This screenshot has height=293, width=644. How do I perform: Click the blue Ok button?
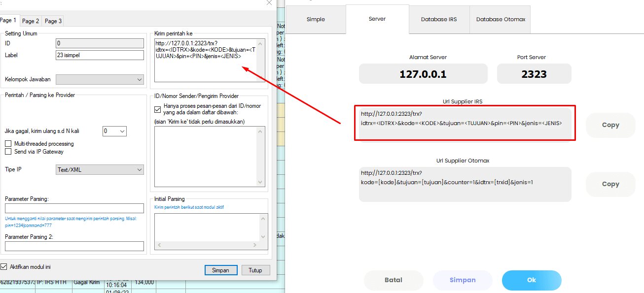point(531,280)
